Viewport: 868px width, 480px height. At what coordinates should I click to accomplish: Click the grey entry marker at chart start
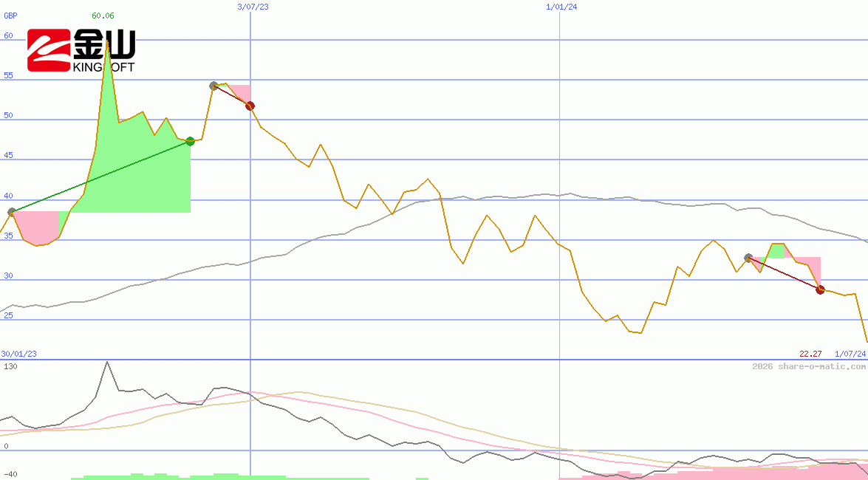click(11, 212)
